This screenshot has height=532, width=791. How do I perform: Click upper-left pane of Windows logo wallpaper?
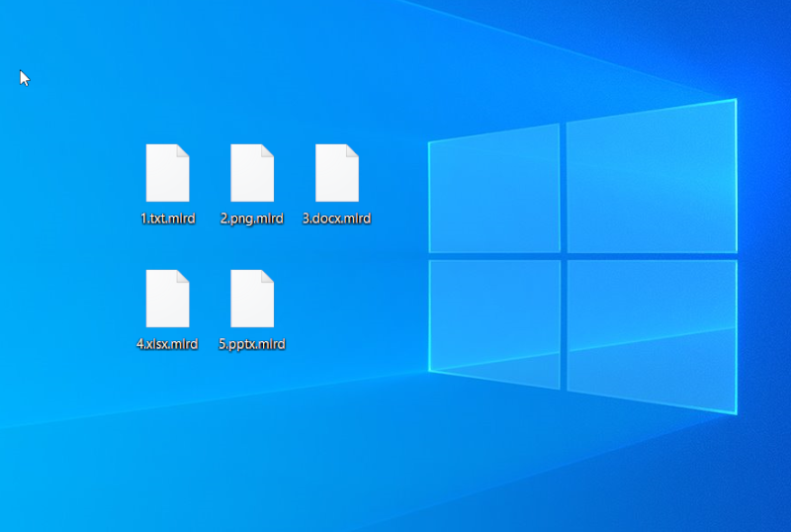tap(494, 193)
